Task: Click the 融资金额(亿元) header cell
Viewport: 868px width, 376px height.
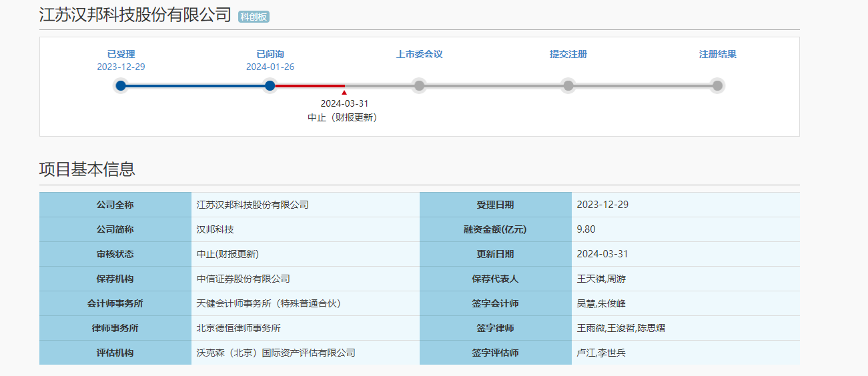Action: [496, 229]
